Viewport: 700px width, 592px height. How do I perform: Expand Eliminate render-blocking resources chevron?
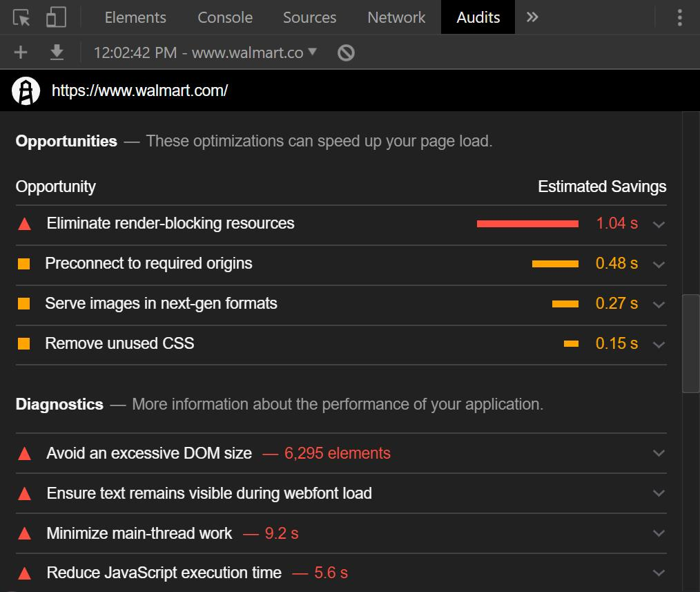point(659,225)
